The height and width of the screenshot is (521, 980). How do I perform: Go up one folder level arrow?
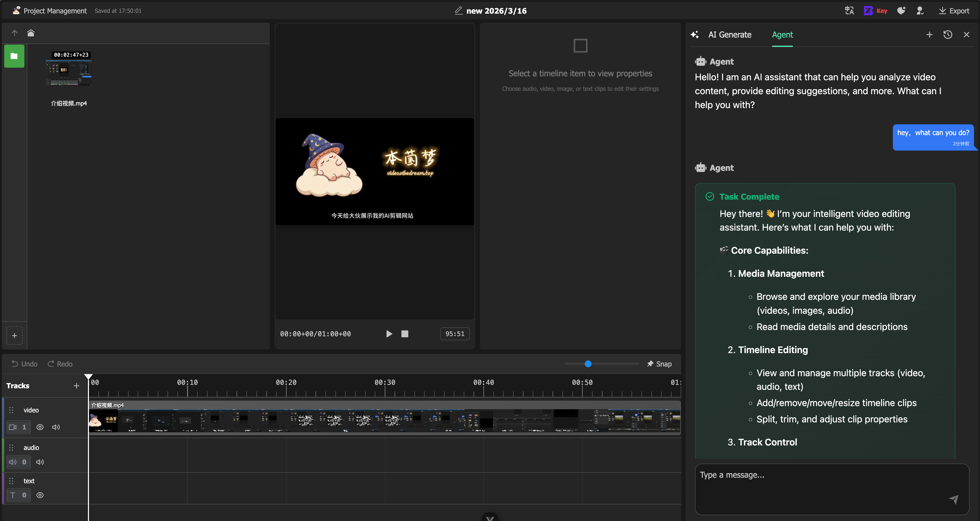[14, 33]
